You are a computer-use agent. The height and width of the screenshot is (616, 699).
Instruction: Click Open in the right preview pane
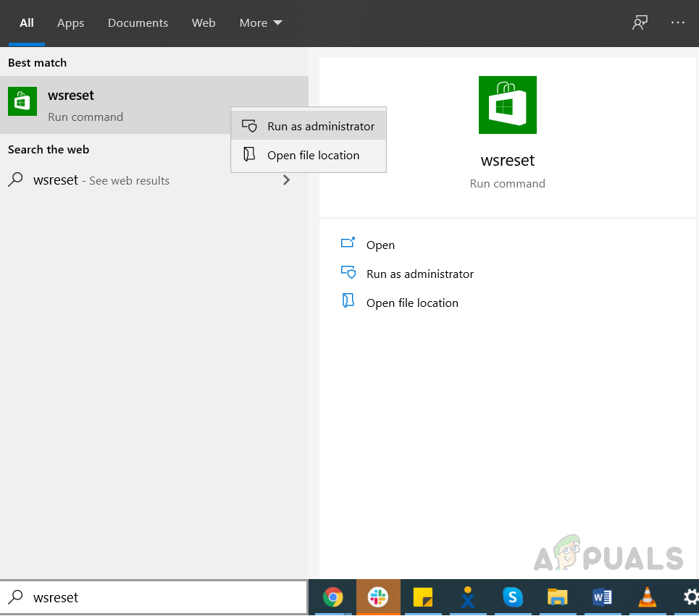tap(380, 245)
